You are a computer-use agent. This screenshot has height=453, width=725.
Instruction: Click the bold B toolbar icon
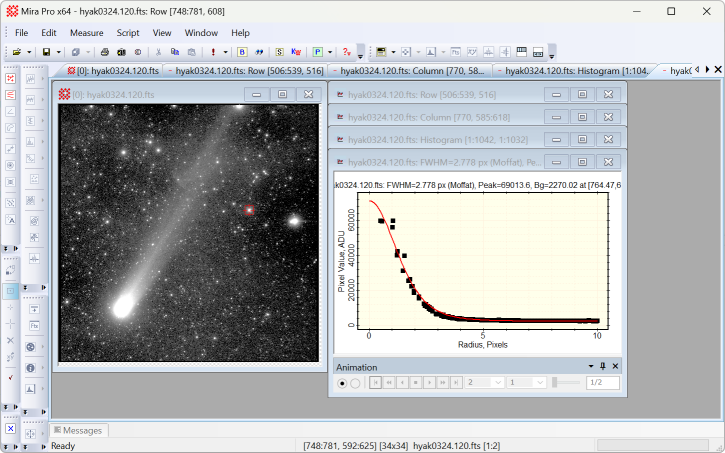[x=243, y=51]
